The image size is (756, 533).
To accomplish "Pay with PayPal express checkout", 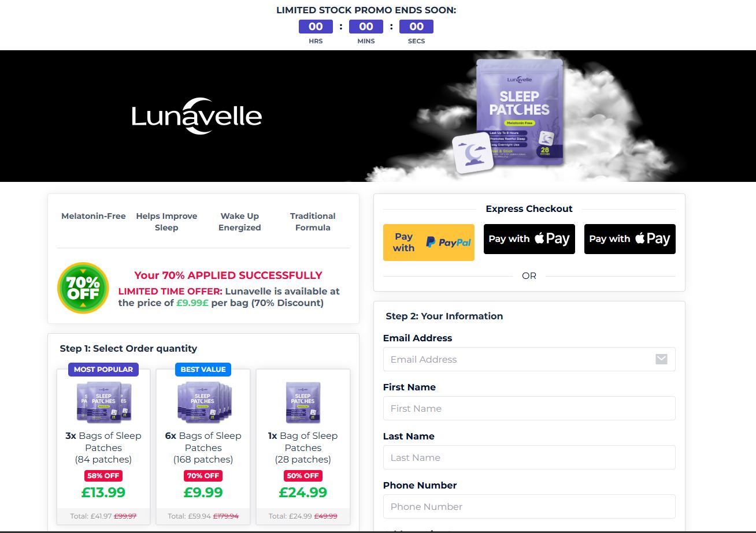I will [428, 243].
